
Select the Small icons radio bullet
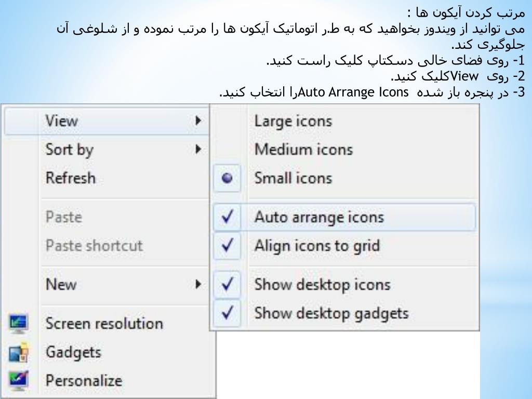tap(227, 178)
